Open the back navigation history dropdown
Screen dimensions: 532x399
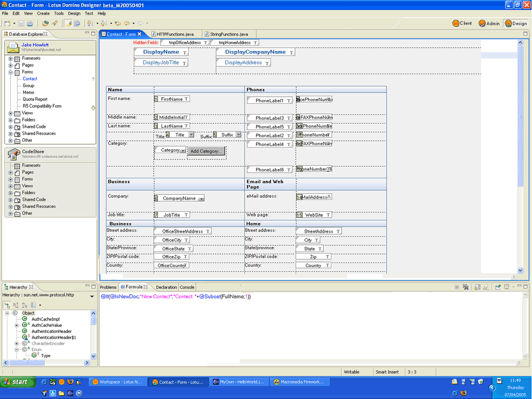tap(134, 23)
